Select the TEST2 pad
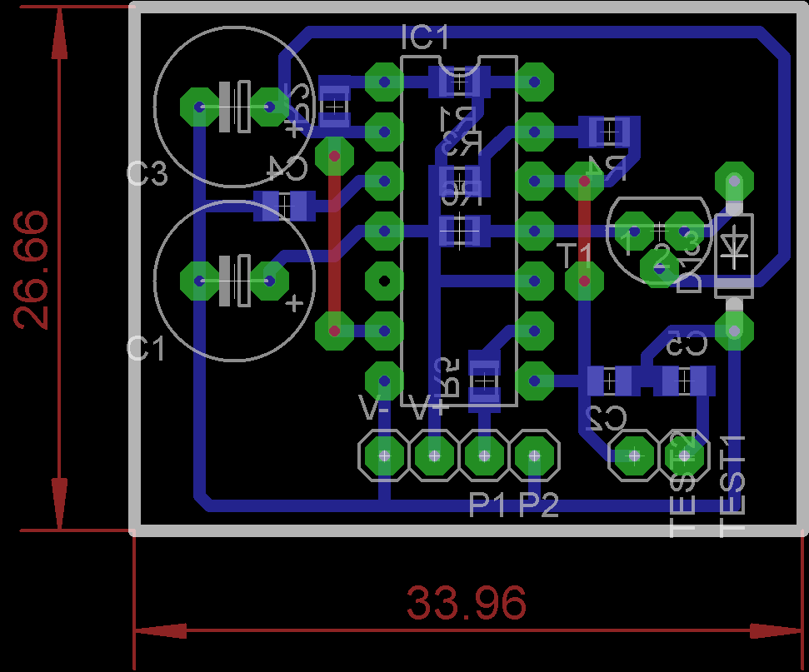Viewport: 809px width, 672px height. [x=684, y=455]
